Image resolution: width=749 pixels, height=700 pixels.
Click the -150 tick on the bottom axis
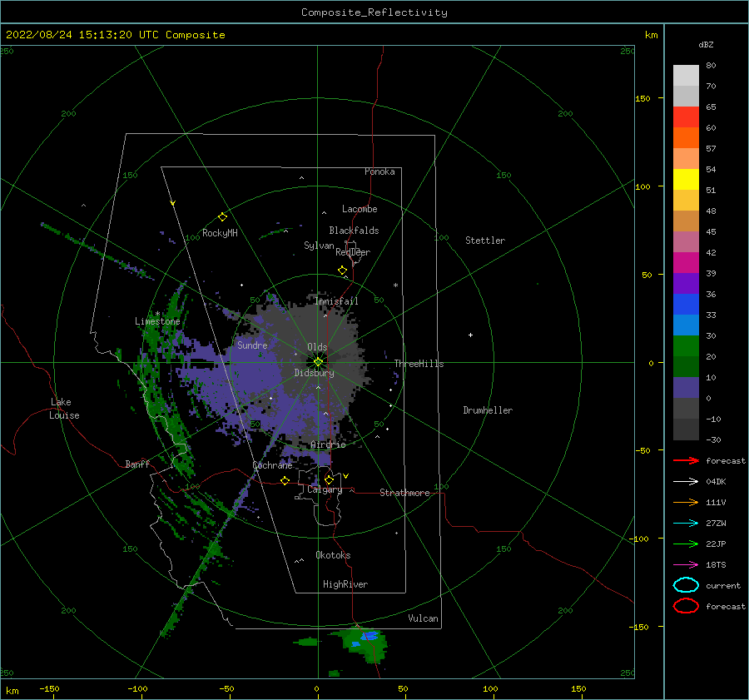pyautogui.click(x=49, y=688)
